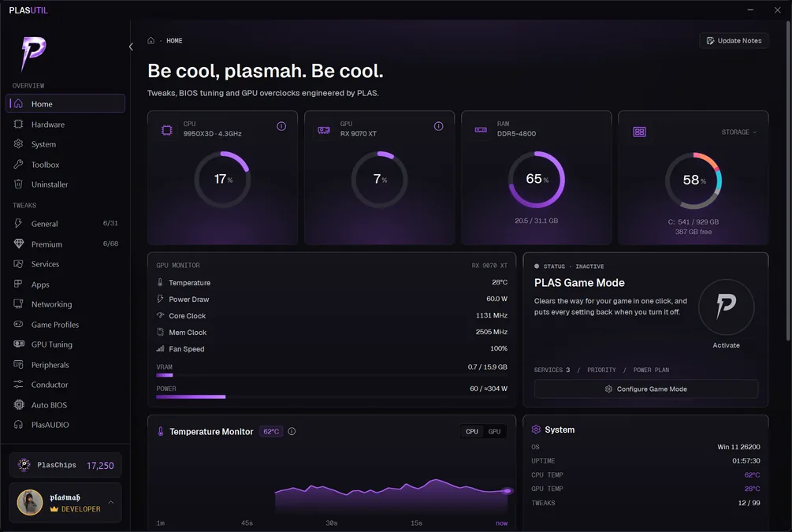Click the Mem Clock value 2505 MHz
Screen dimensions: 792x532
(x=492, y=332)
